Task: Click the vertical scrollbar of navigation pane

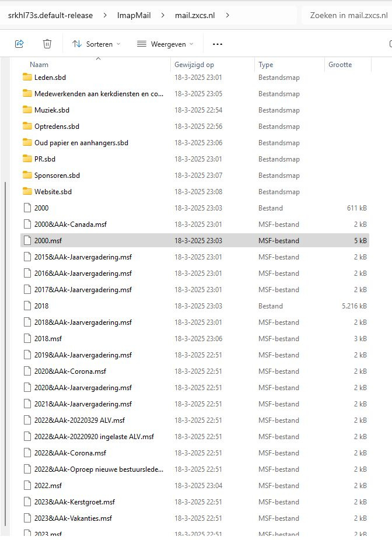Action: (5, 353)
